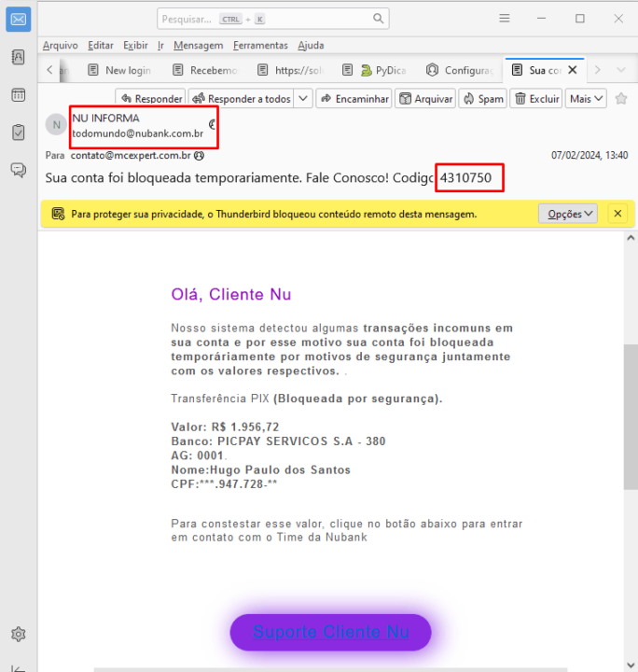Open the Ferramentas menu
Viewport: 638px width, 672px height.
tap(260, 46)
